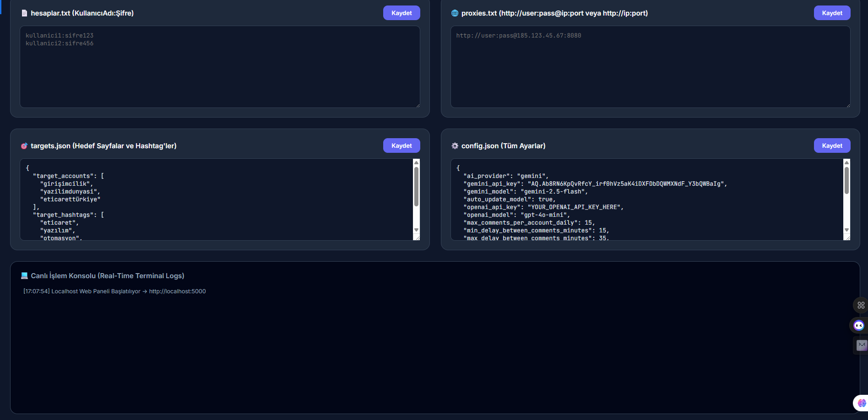This screenshot has width=868, height=420.
Task: Click the "eticaret" hashtag entry
Action: click(60, 223)
